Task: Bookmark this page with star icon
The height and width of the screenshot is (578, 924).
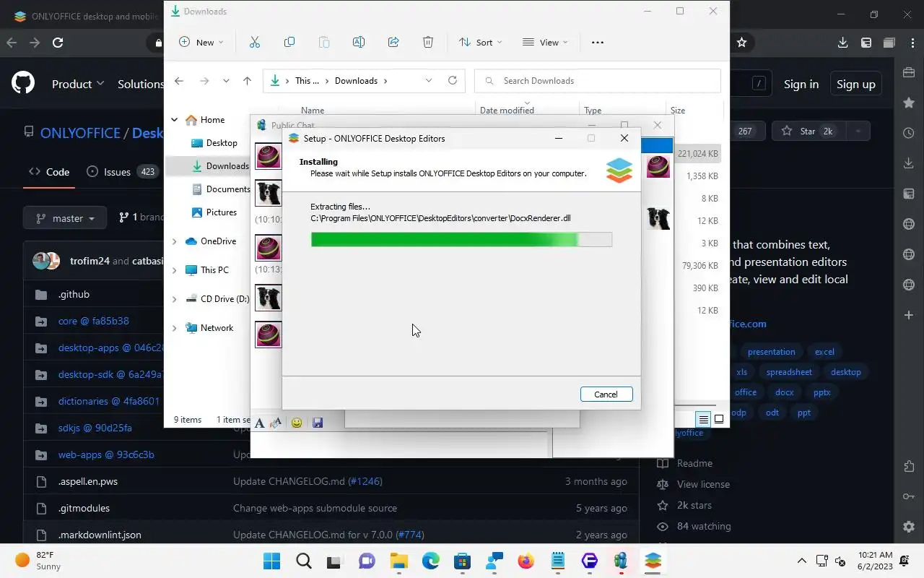Action: click(x=741, y=43)
